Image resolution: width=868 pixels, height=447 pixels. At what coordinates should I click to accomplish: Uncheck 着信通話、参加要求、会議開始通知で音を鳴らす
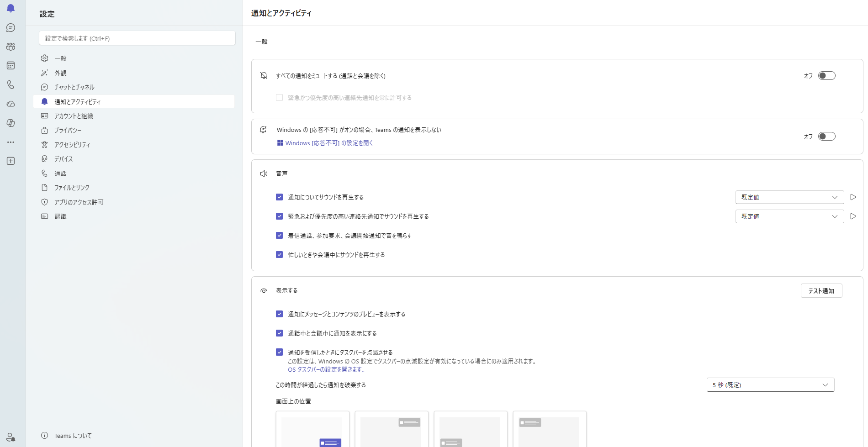pos(279,236)
